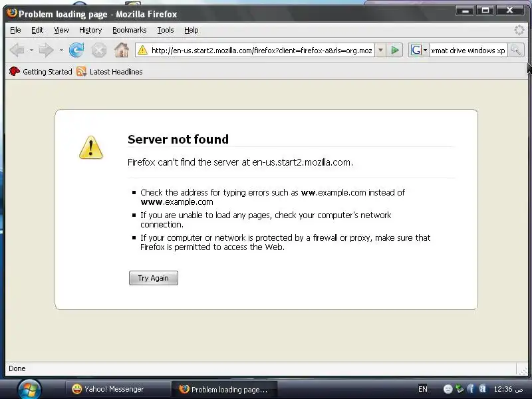Open the Bookmarks menu

129,30
